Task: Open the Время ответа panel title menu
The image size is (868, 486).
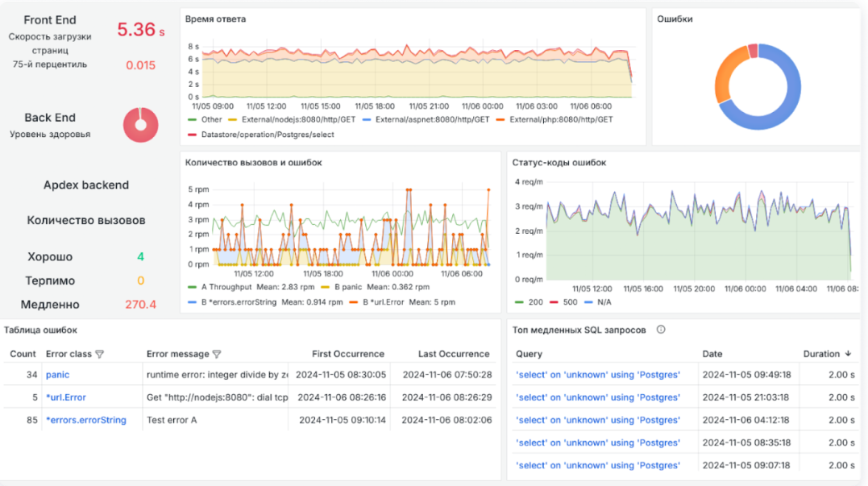Action: click(x=216, y=19)
